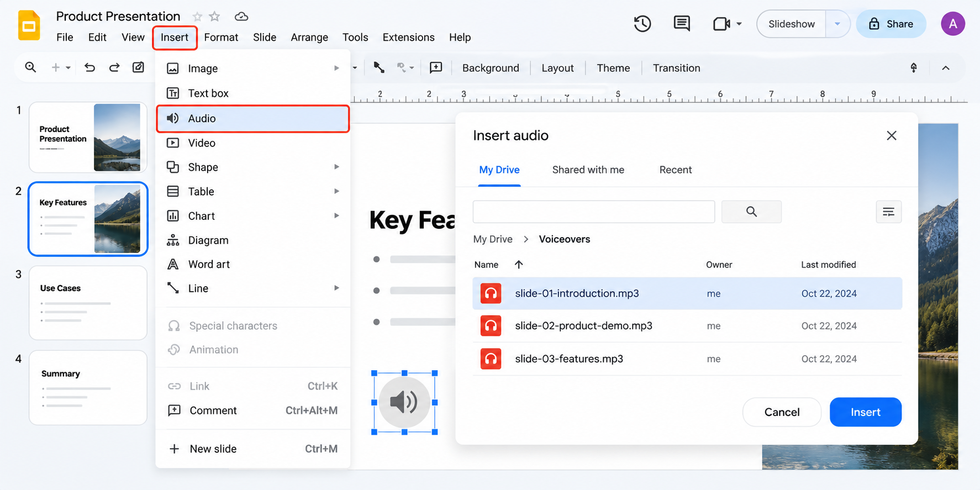Open comments panel icon in header
The image size is (980, 490).
point(682,24)
